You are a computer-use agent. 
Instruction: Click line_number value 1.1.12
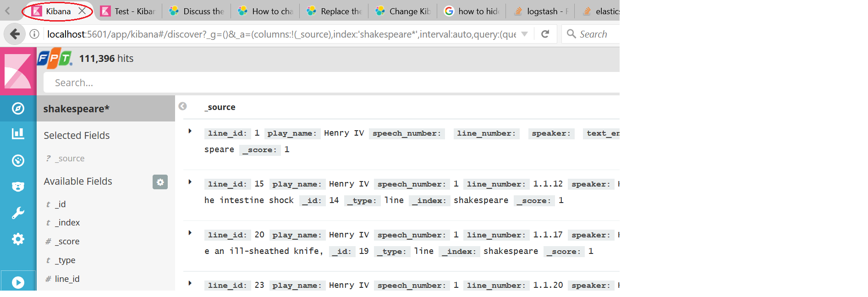coord(548,184)
